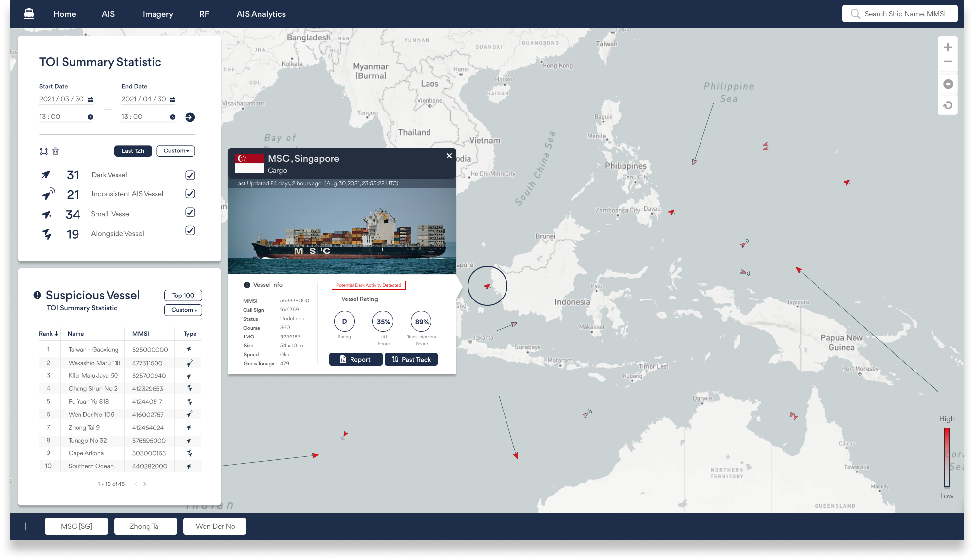The width and height of the screenshot is (974, 560).
Task: Open the Home menu
Action: 65,14
